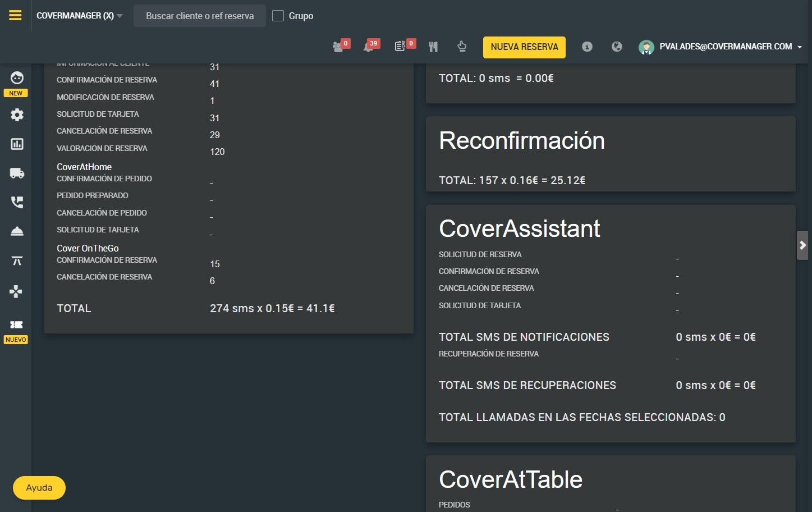Click the Ayuda help button

[39, 488]
